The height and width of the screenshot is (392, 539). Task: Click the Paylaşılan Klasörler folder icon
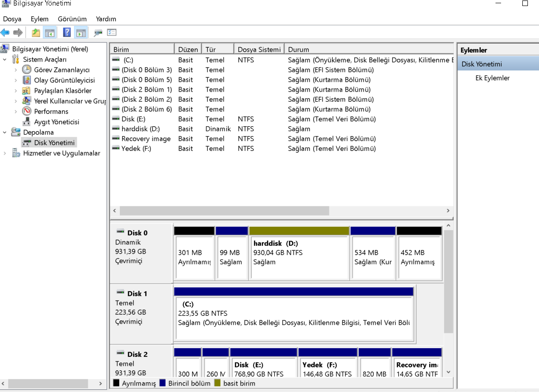pyautogui.click(x=26, y=90)
